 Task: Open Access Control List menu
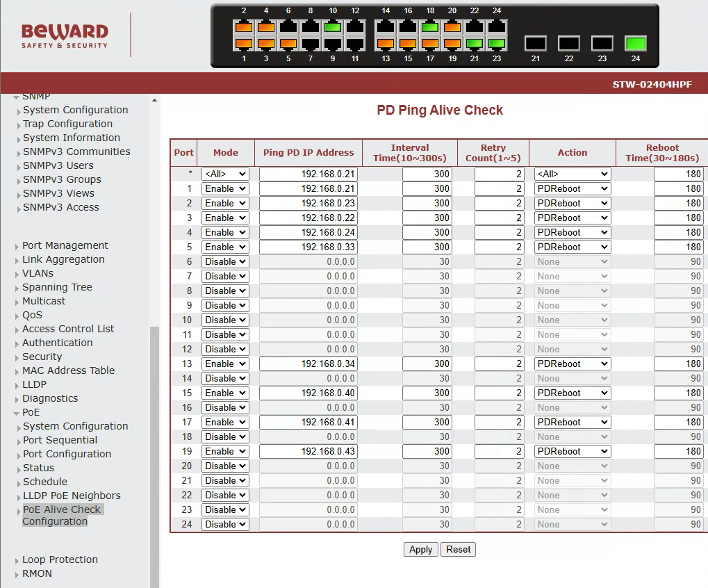click(x=68, y=329)
